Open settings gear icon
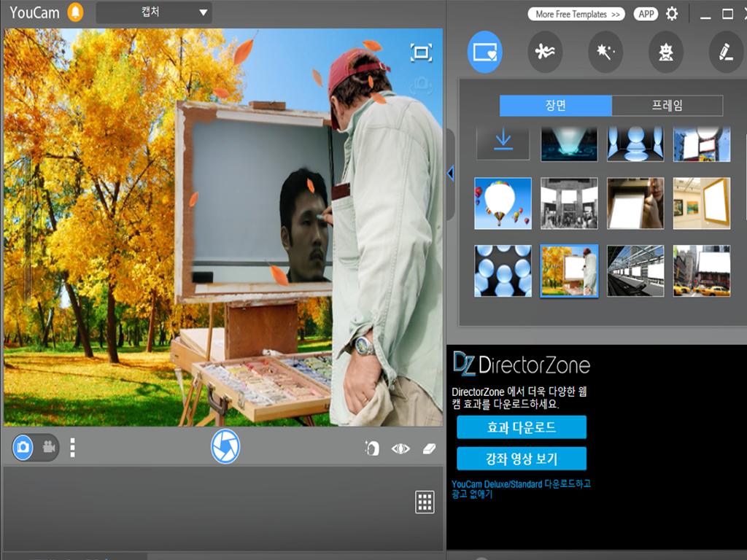Image resolution: width=747 pixels, height=560 pixels. tap(672, 14)
